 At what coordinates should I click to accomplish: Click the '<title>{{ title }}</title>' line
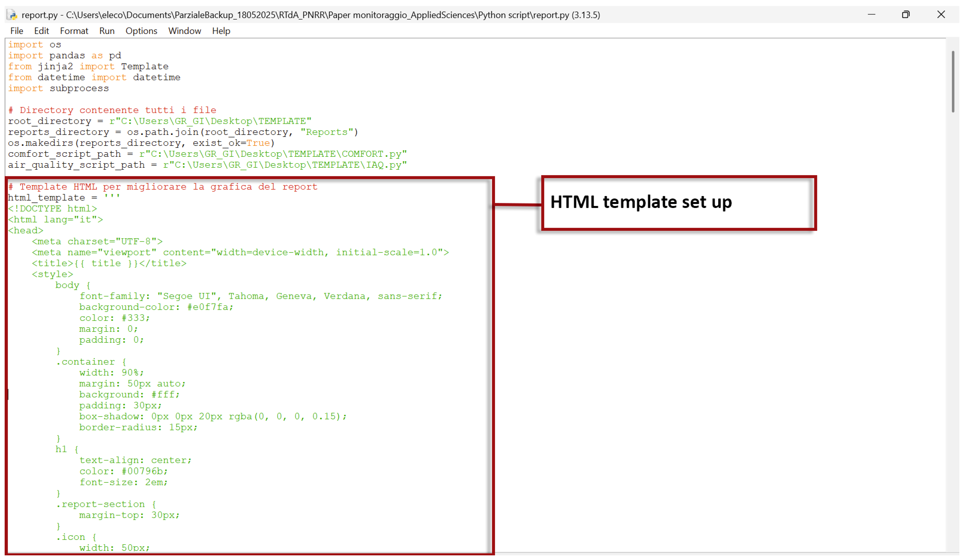pos(109,263)
